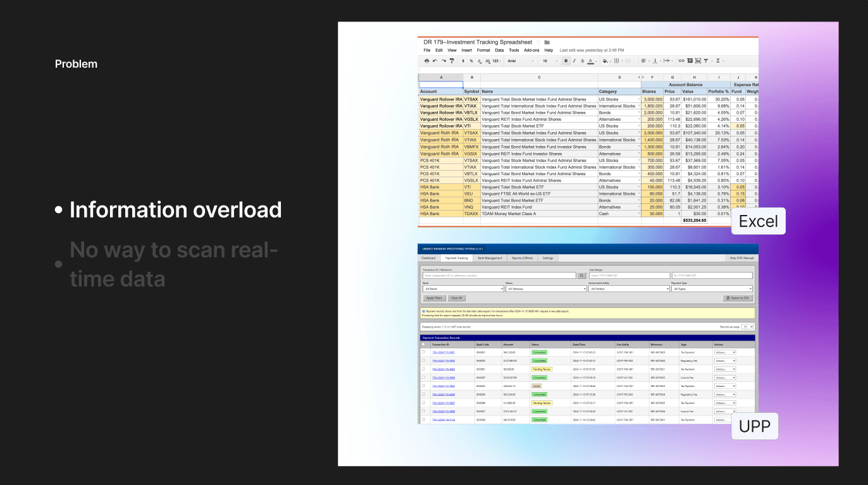This screenshot has width=868, height=485.
Task: Tick checkbox for row with $45,230.00 amount
Action: click(x=424, y=352)
